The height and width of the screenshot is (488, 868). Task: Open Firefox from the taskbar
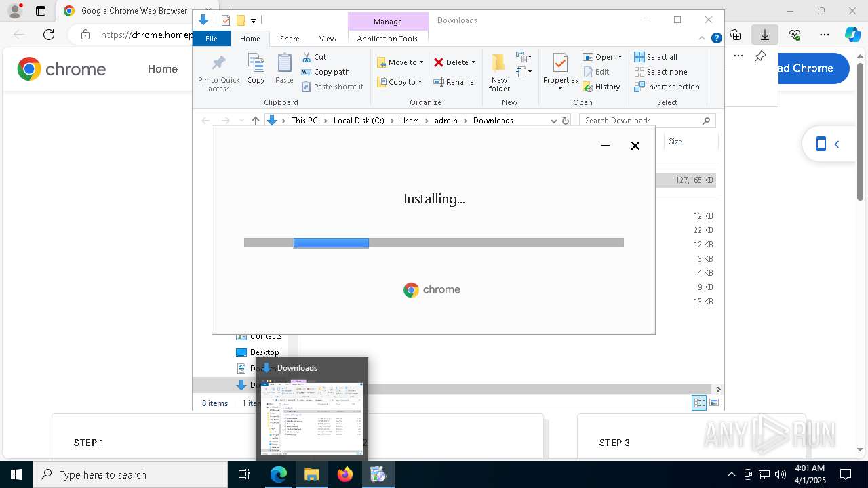click(345, 474)
